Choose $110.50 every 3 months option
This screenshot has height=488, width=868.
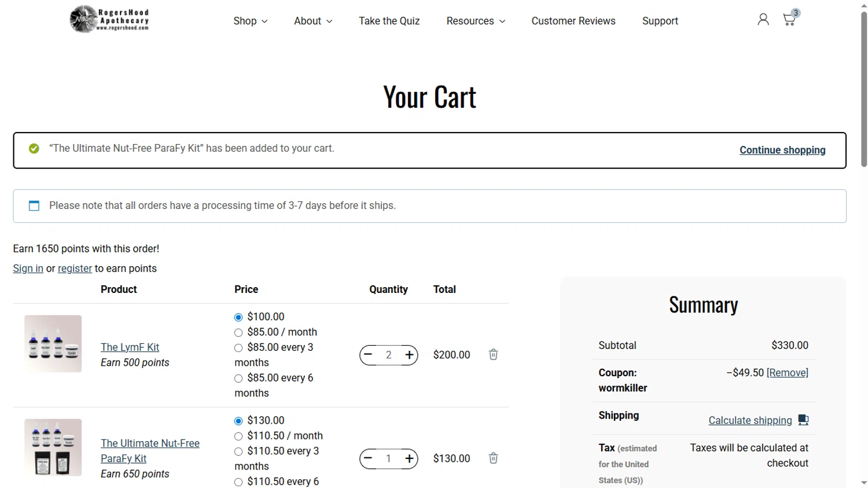[238, 452]
